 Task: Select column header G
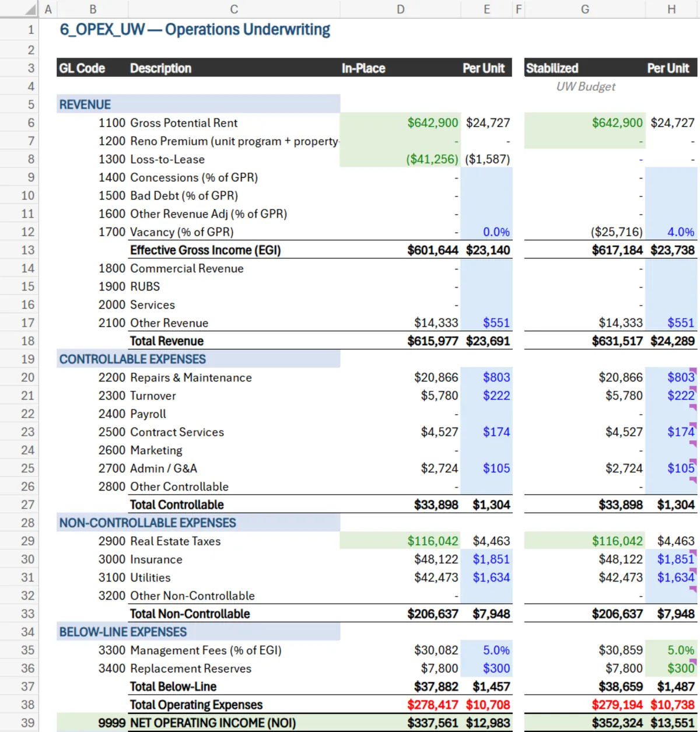[x=584, y=9]
